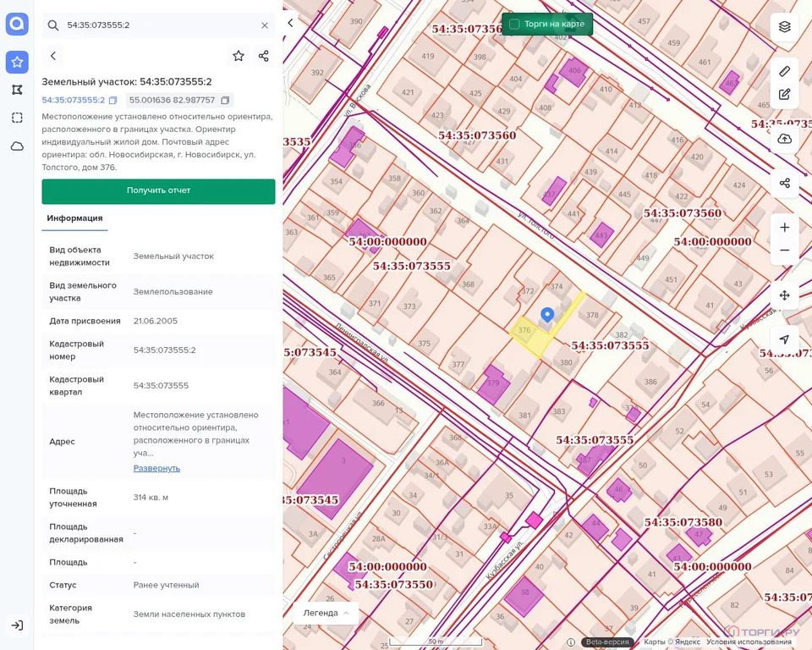This screenshot has width=812, height=650.
Task: Toggle the favorites star for this parcel
Action: tap(239, 56)
